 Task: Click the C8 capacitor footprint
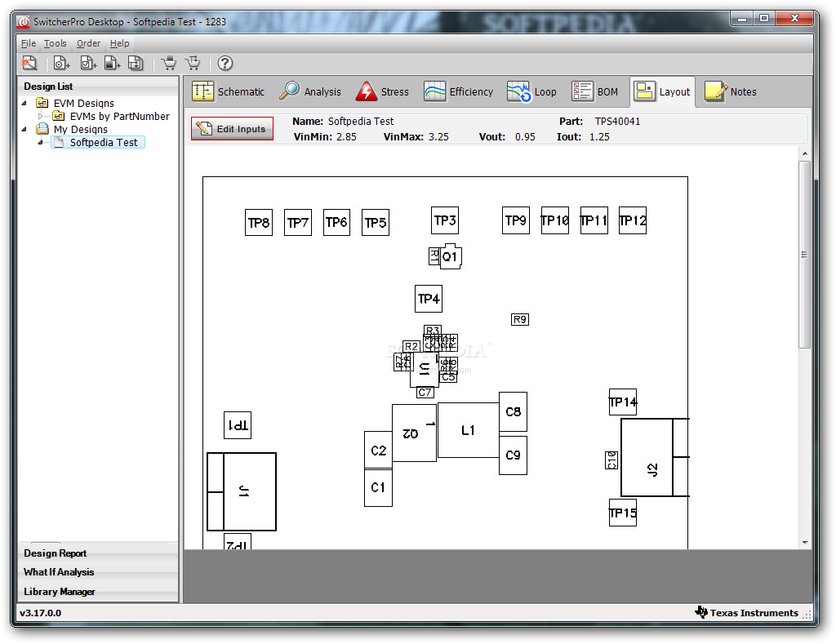(513, 411)
